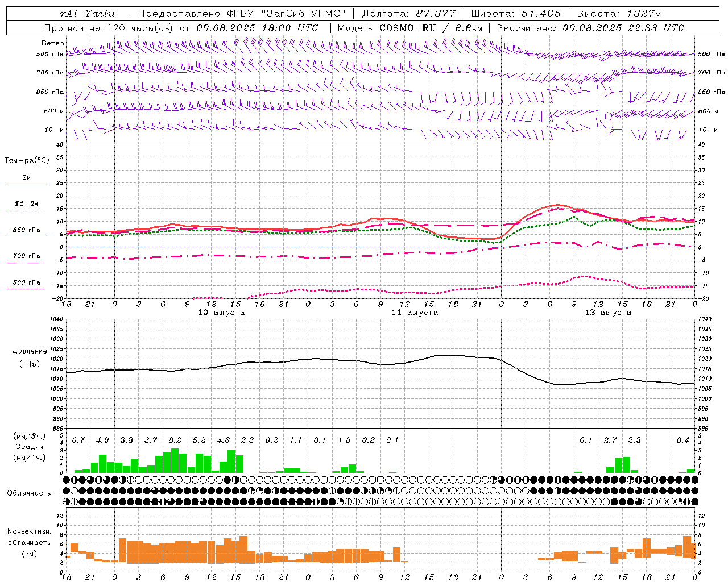728x582 pixels.
Task: Click the "(гПа)" pressure unit label
Action: point(30,364)
